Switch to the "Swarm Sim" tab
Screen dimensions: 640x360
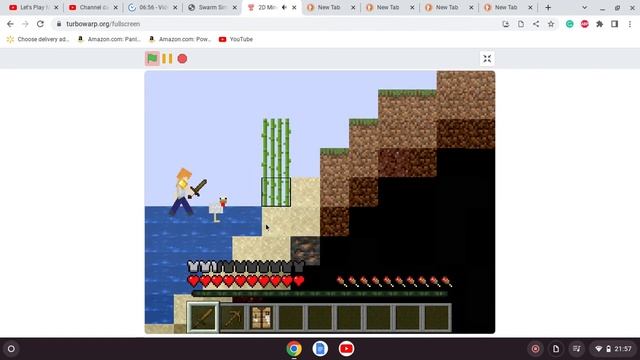pyautogui.click(x=211, y=7)
